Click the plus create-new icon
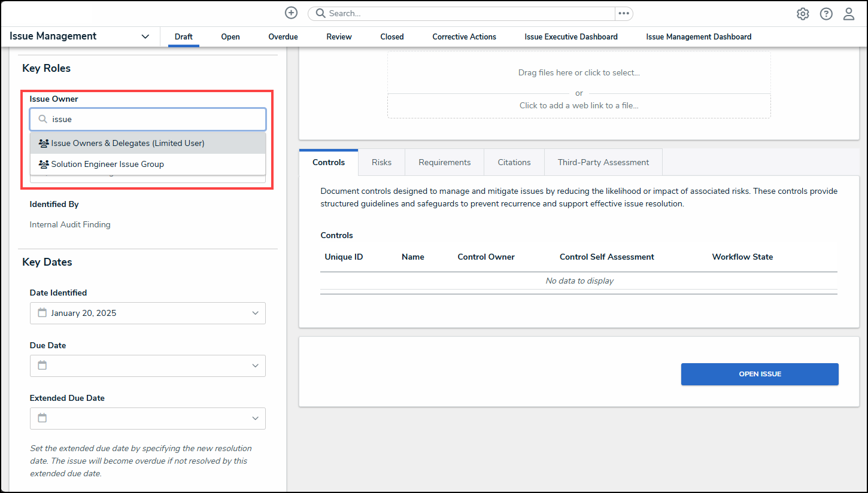The height and width of the screenshot is (493, 868). pyautogui.click(x=291, y=13)
